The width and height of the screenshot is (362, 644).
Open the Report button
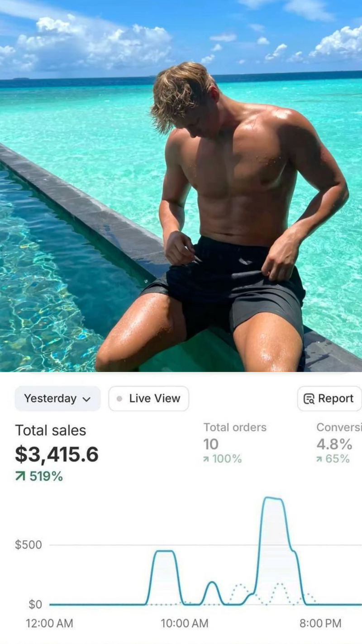point(329,399)
